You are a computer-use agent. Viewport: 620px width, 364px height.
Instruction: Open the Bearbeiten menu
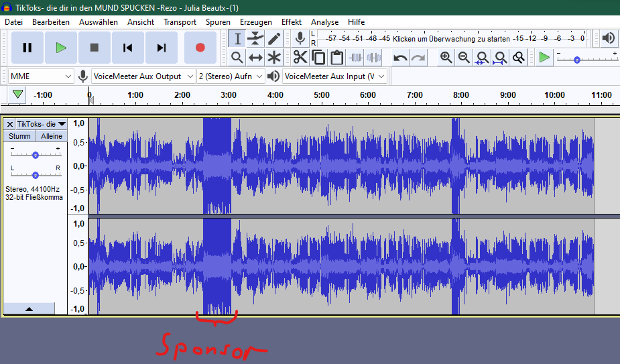(51, 21)
